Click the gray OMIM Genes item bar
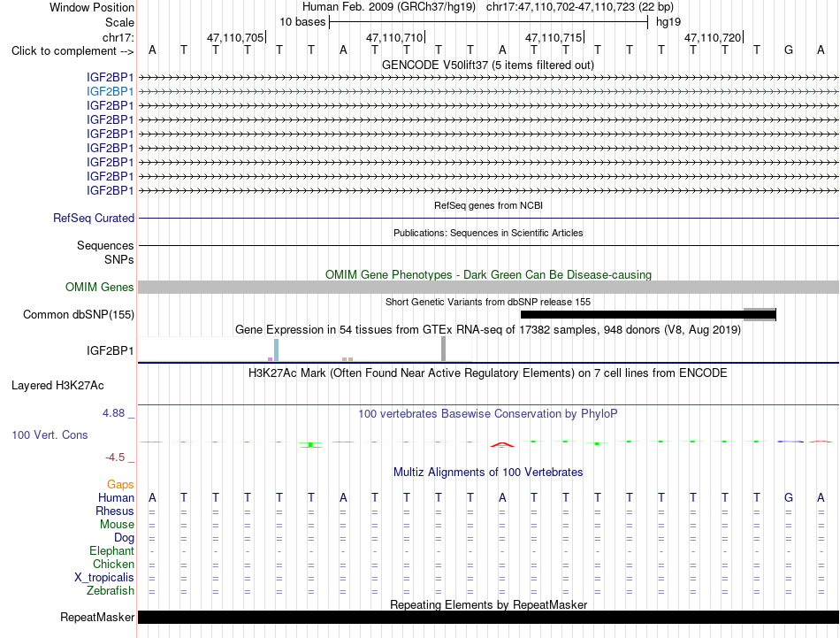Viewport: 840px width, 638px height. point(488,288)
